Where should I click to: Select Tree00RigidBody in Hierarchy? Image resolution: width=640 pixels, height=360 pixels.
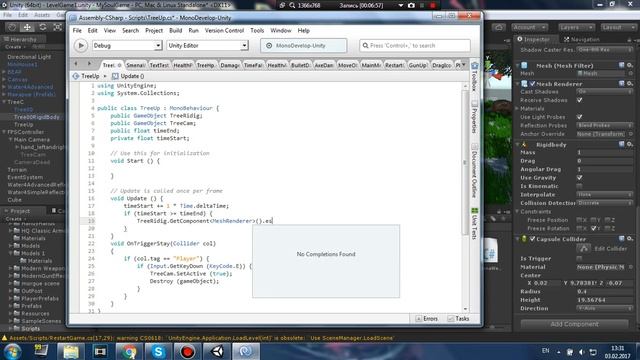point(37,117)
